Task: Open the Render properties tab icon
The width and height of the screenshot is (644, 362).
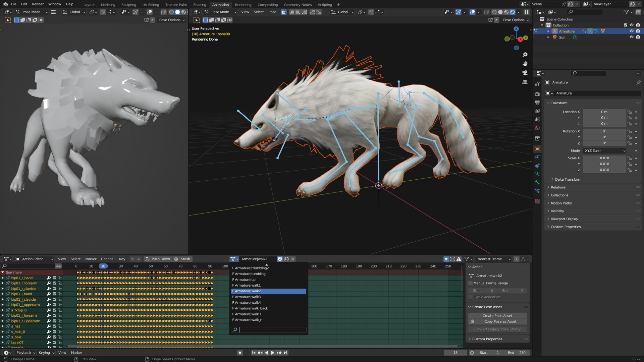Action: pos(537,94)
